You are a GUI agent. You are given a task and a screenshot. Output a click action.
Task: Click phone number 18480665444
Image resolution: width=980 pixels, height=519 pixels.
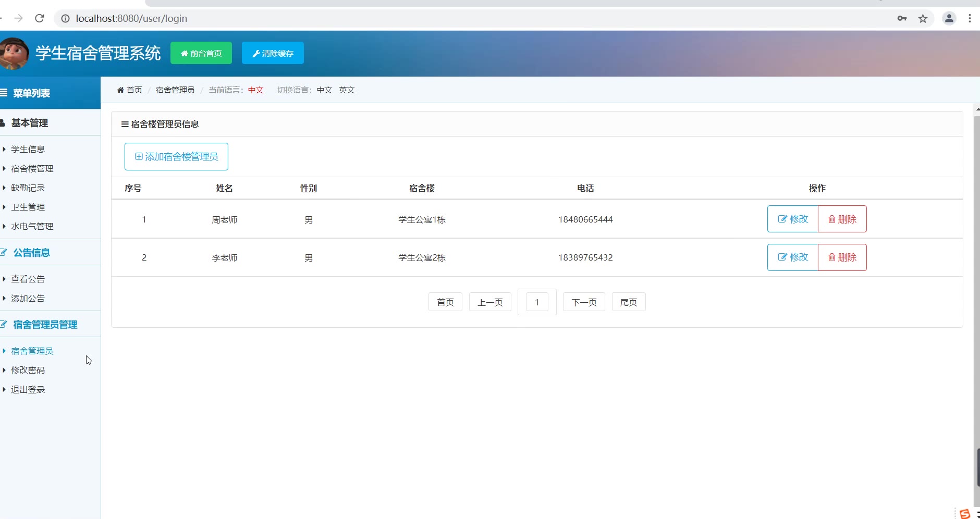pyautogui.click(x=585, y=219)
